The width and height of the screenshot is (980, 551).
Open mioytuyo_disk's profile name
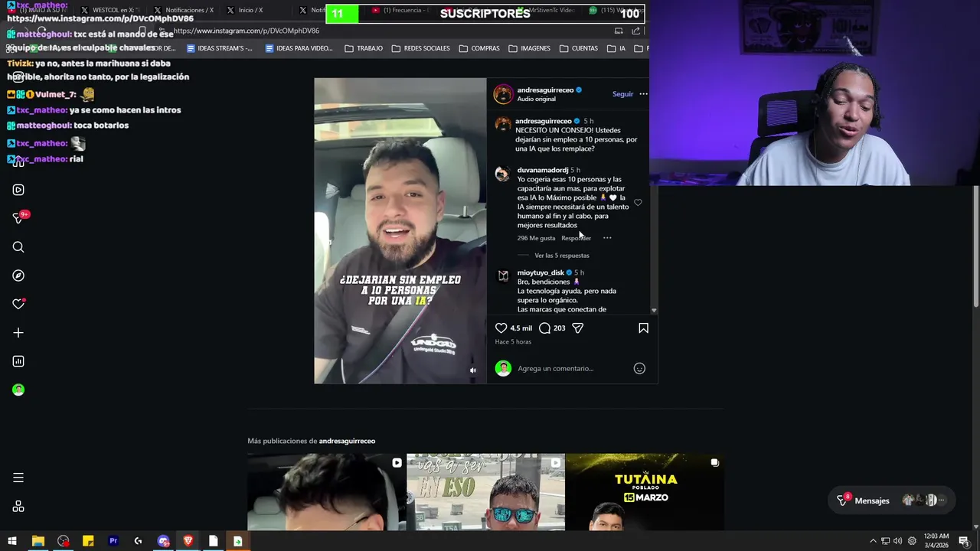coord(541,272)
